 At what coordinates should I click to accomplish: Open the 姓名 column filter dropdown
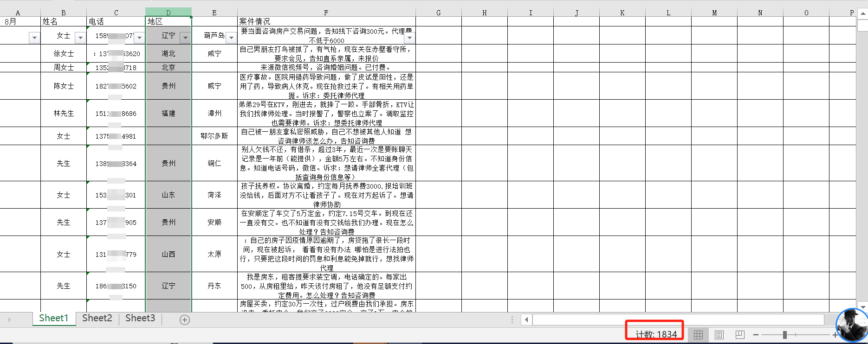tap(80, 38)
